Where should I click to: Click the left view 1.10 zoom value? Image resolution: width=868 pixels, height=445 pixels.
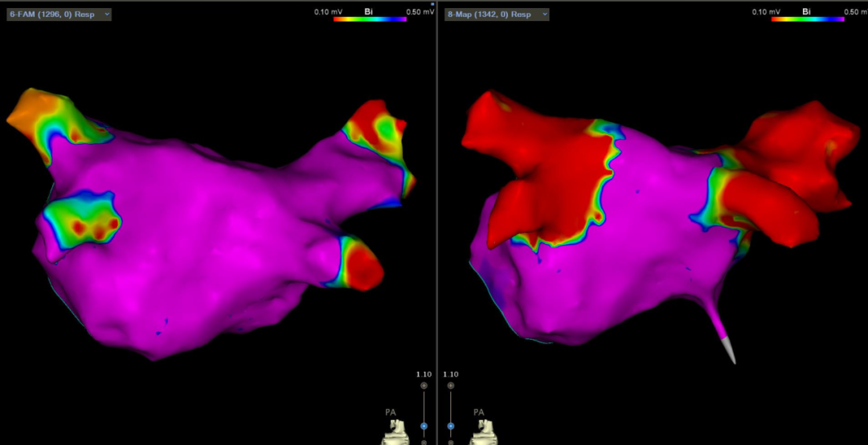pos(424,374)
